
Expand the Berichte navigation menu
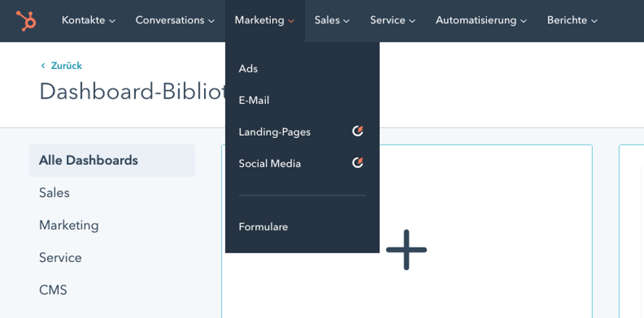tap(572, 20)
